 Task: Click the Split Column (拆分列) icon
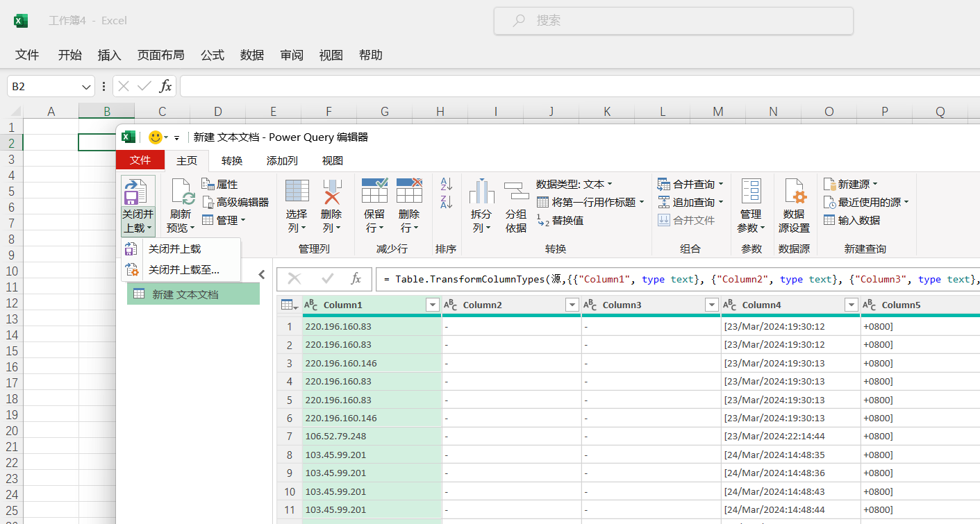[x=481, y=192]
